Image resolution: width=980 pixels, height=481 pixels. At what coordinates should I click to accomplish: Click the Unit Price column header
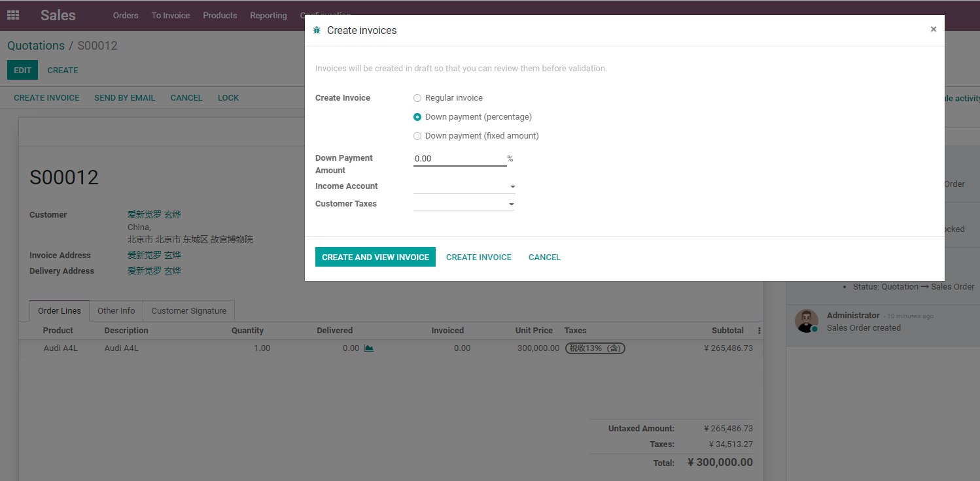(534, 331)
